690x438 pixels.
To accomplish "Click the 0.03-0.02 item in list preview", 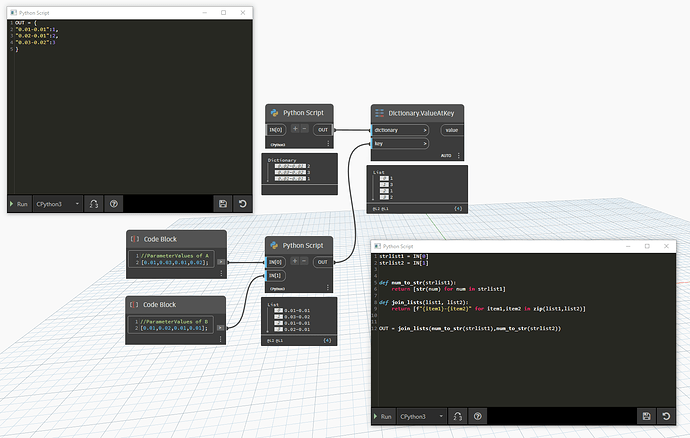I will 297,317.
